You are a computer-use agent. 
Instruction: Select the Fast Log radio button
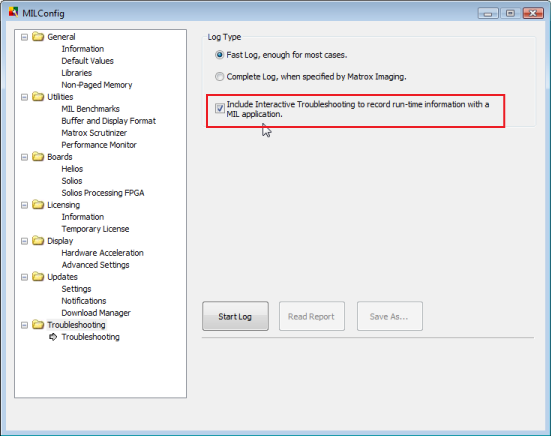(220, 55)
